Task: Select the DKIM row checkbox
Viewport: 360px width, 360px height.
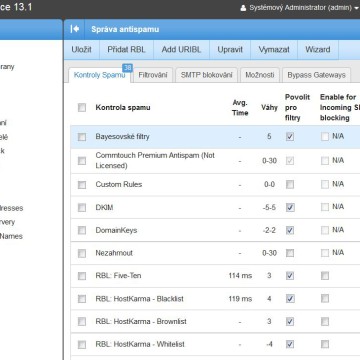Action: tap(82, 208)
